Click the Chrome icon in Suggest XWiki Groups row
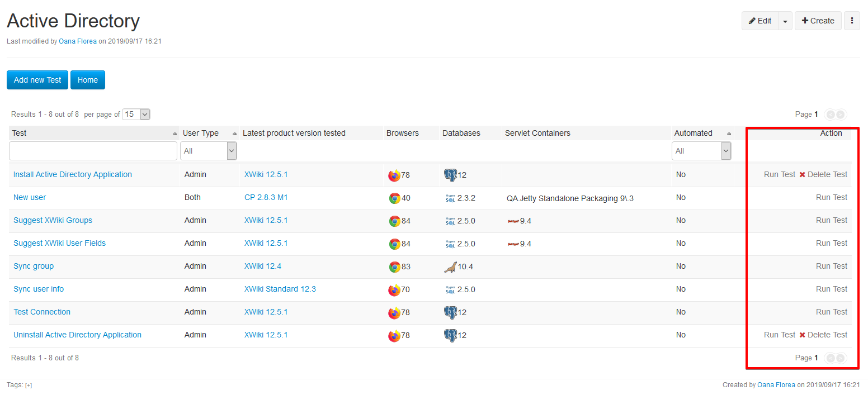Image resolution: width=868 pixels, height=395 pixels. pos(395,221)
